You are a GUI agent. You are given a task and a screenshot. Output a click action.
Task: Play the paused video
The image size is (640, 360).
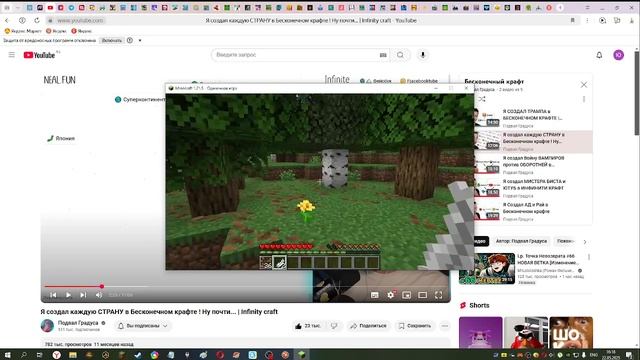click(x=68, y=295)
